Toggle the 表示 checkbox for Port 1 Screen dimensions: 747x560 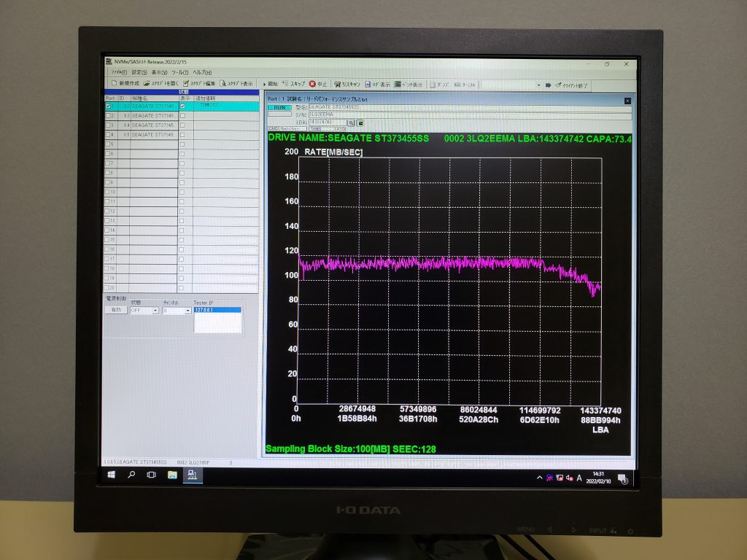point(182,106)
